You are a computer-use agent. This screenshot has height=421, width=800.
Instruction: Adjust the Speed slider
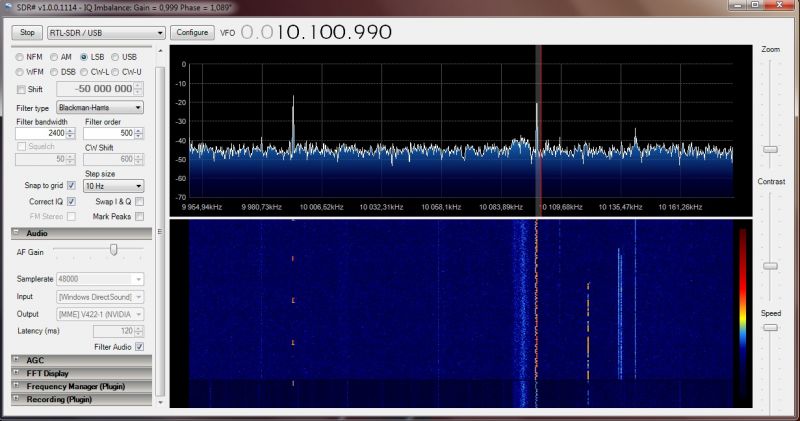pyautogui.click(x=770, y=328)
